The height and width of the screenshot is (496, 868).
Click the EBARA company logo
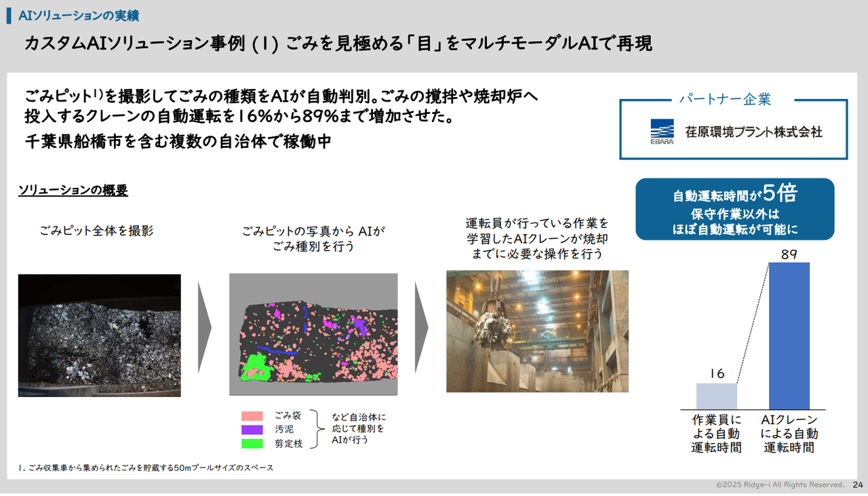coord(662,132)
